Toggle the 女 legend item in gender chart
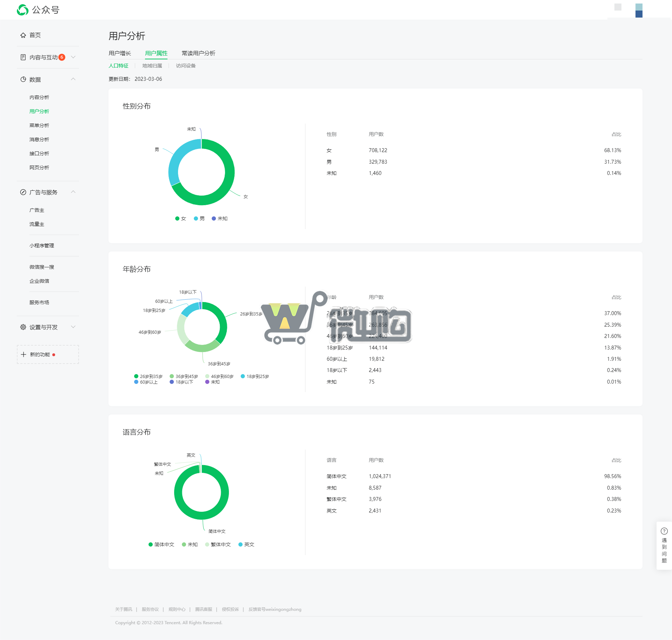Image resolution: width=672 pixels, height=640 pixels. click(180, 218)
